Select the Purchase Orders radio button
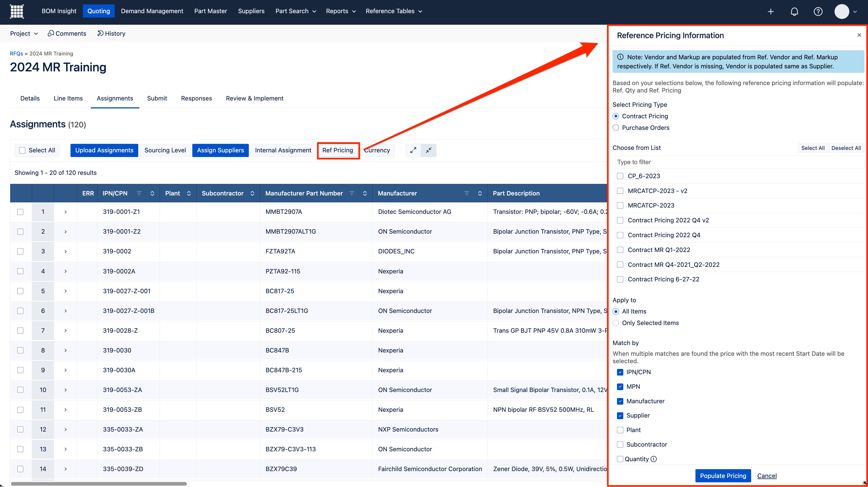 (616, 128)
